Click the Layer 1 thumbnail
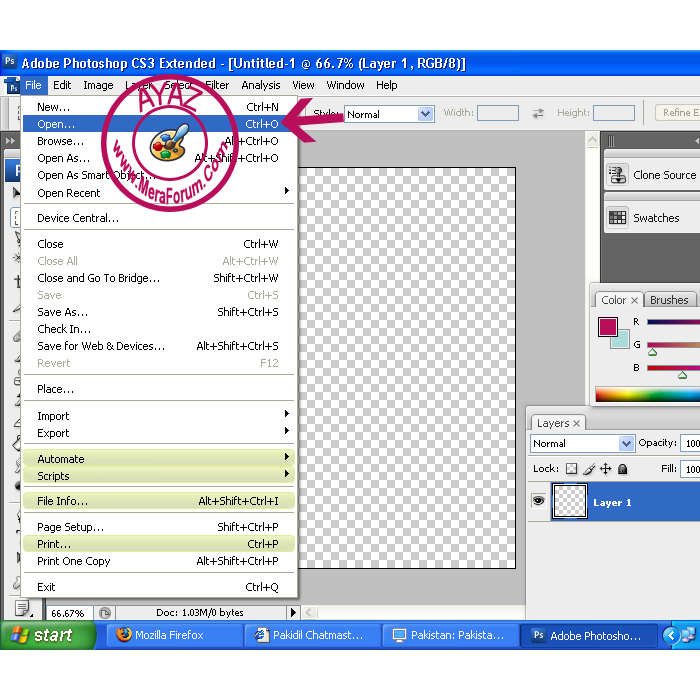The image size is (700, 700). coord(569,501)
